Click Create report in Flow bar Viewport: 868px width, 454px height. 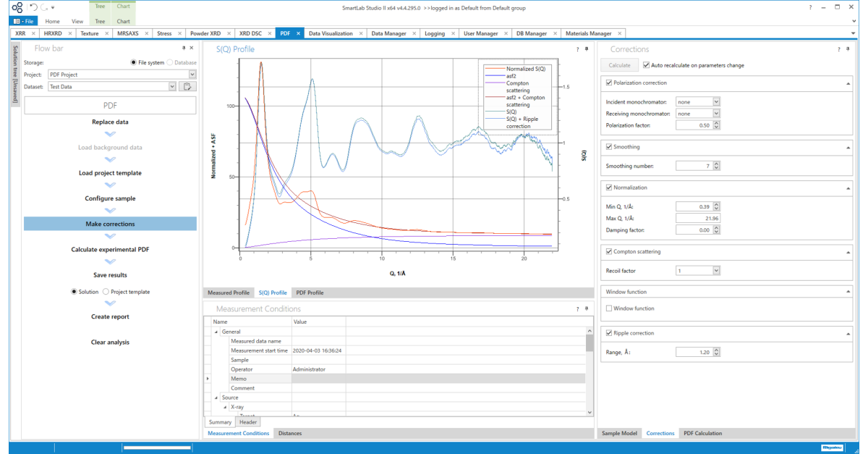pyautogui.click(x=110, y=317)
